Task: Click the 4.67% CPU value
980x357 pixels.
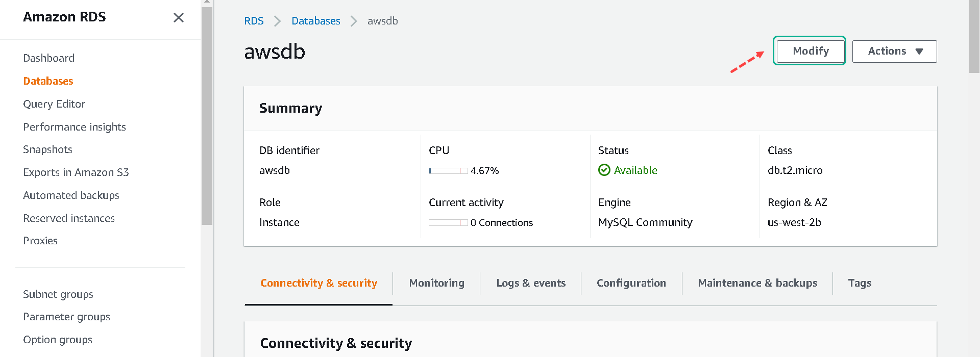Action: pos(485,171)
